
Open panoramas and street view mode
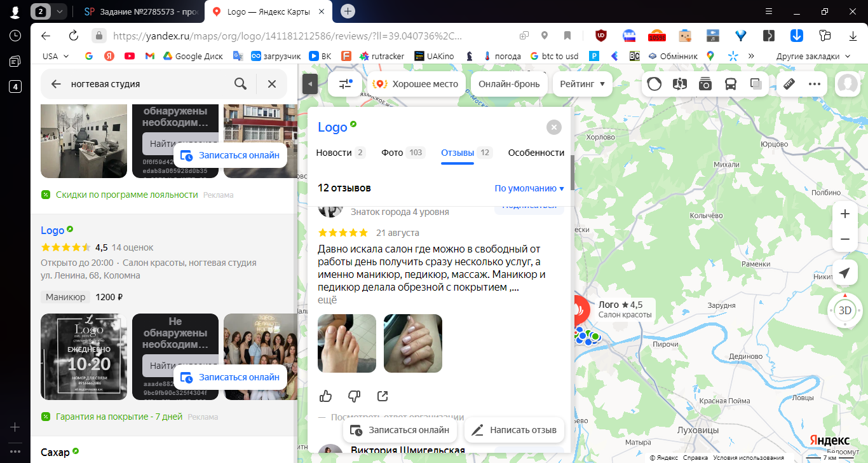tap(679, 84)
